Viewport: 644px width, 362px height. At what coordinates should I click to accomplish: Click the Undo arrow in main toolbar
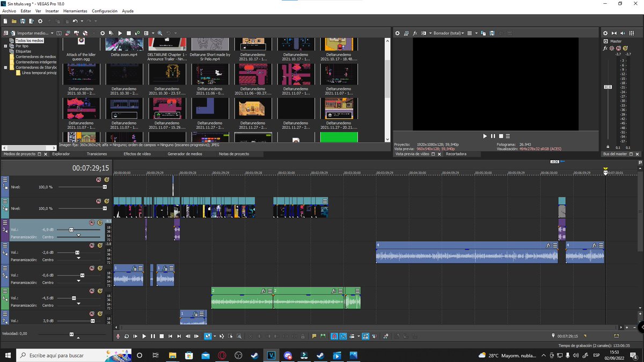pyautogui.click(x=75, y=21)
